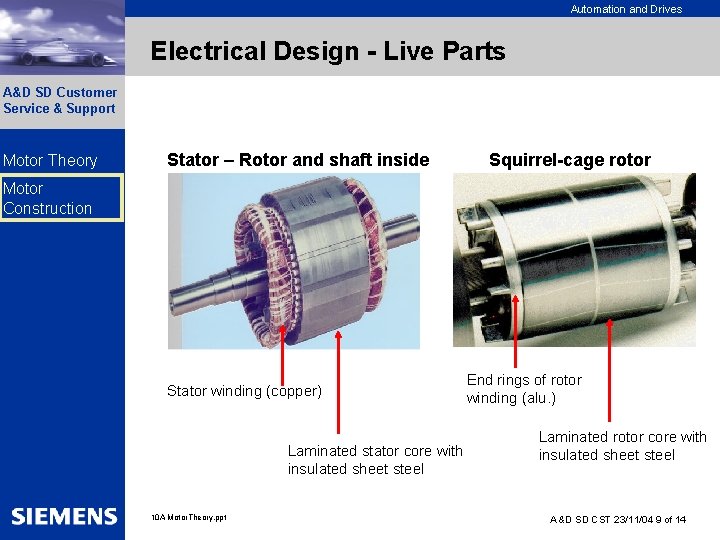Select the stator with rotor photo

(x=294, y=261)
